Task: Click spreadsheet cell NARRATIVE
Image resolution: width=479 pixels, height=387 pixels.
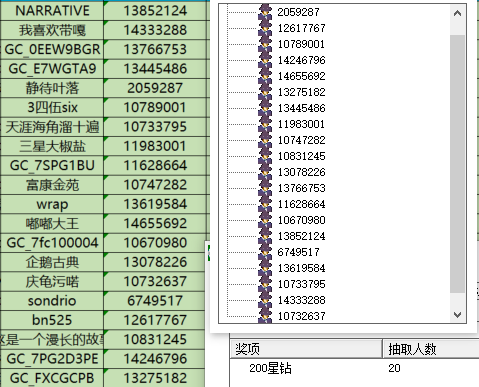Action: pos(52,11)
